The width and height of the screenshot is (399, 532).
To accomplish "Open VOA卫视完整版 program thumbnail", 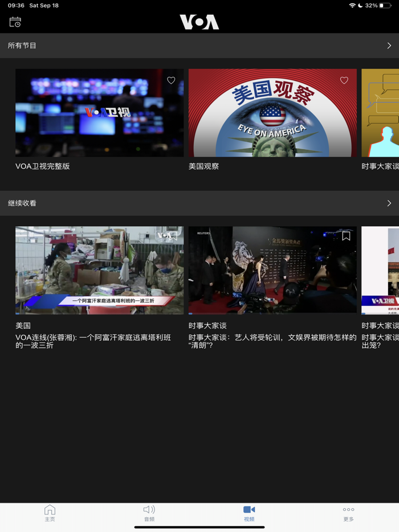I will pyautogui.click(x=100, y=113).
